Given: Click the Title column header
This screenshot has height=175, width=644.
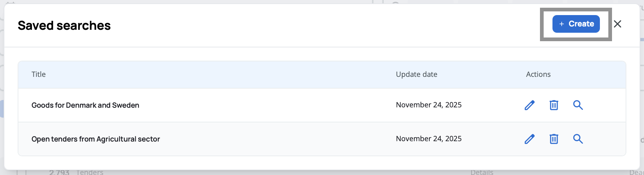Looking at the screenshot, I should click(39, 74).
